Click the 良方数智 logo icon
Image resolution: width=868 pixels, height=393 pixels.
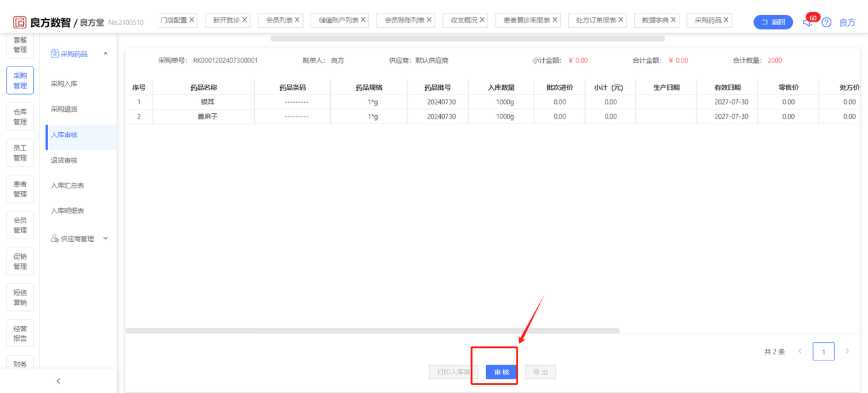[x=20, y=22]
